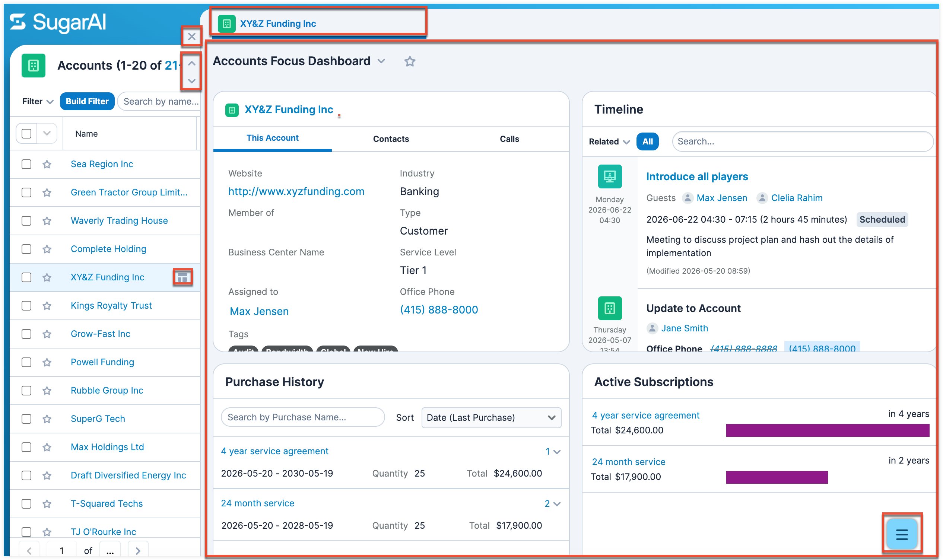Call office phone (415) 888-8000 in This Account

click(439, 310)
